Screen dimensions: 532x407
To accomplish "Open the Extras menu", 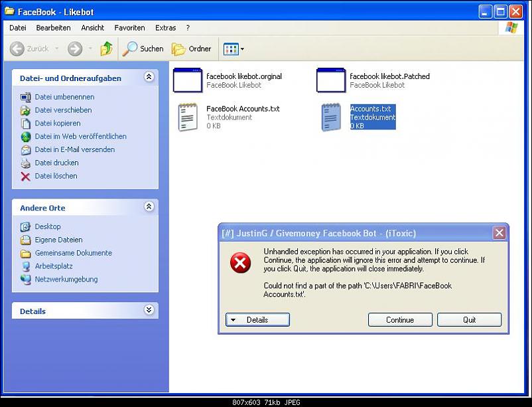I will pos(166,28).
